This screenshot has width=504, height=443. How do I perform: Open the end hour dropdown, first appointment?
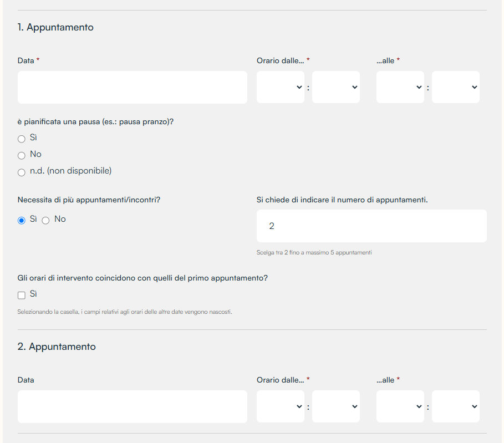[x=400, y=87]
